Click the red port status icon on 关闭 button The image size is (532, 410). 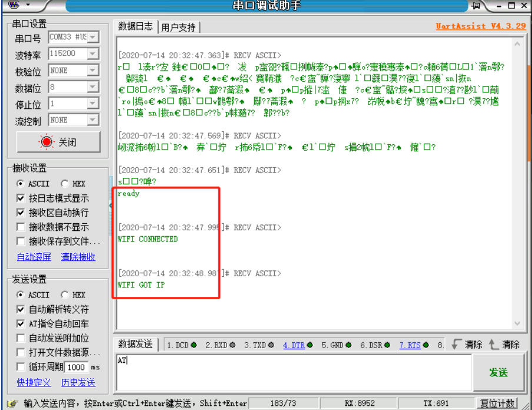(46, 143)
